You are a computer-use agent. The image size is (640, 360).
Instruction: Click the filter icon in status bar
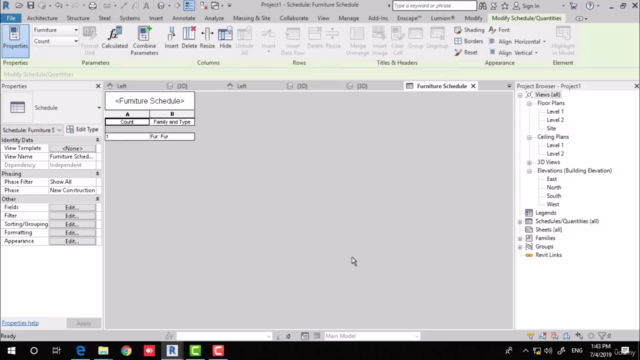(x=602, y=336)
